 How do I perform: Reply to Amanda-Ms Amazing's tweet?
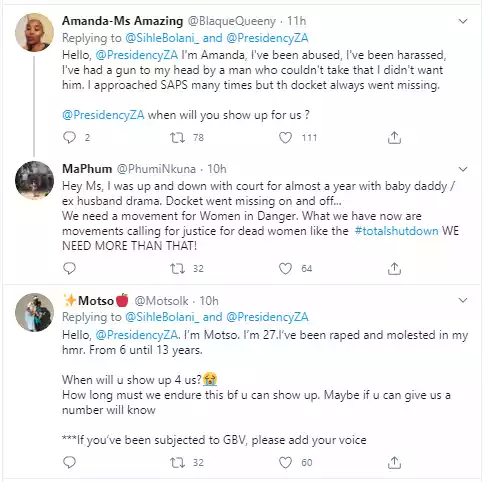(69, 137)
